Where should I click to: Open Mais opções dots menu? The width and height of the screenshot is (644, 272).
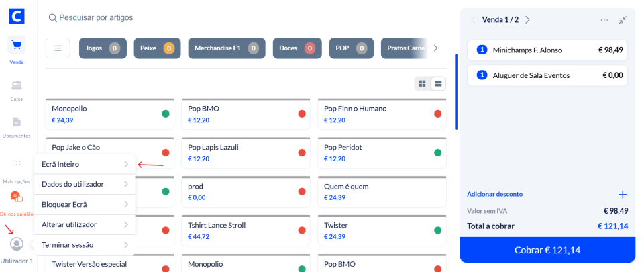coord(17,163)
